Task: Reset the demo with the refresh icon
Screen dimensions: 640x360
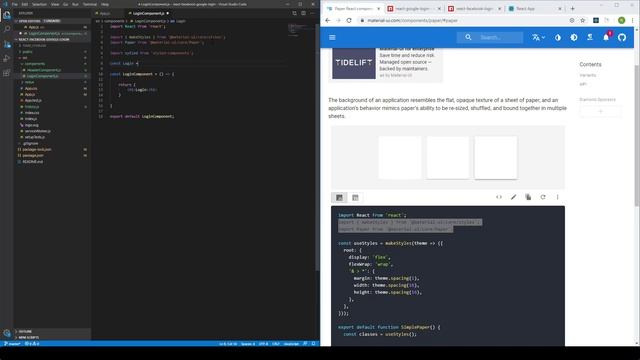Action: [x=543, y=197]
